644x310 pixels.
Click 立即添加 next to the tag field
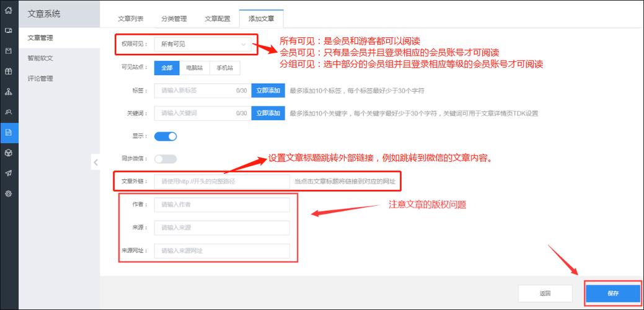(268, 91)
